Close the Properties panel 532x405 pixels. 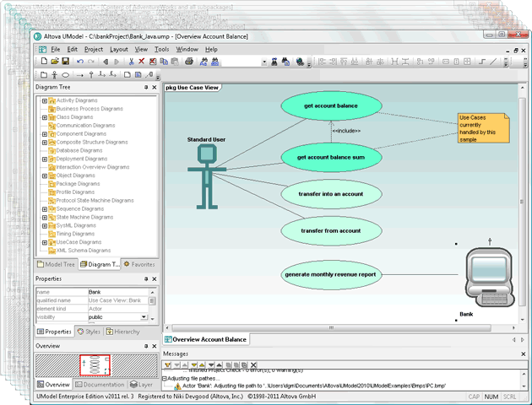pyautogui.click(x=155, y=279)
